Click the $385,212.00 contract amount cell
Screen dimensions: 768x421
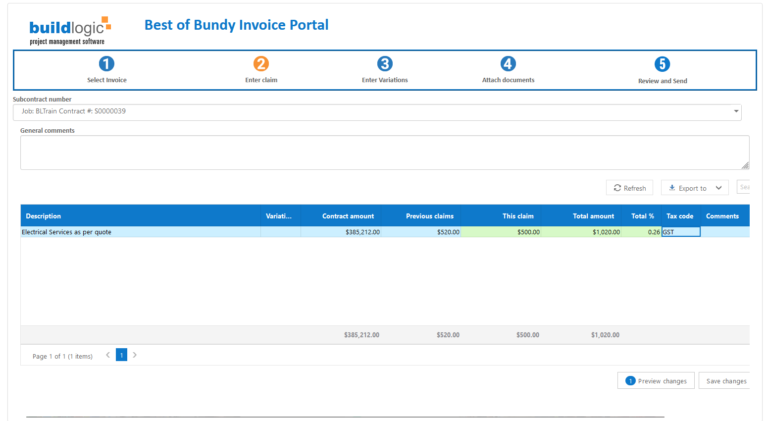point(341,232)
